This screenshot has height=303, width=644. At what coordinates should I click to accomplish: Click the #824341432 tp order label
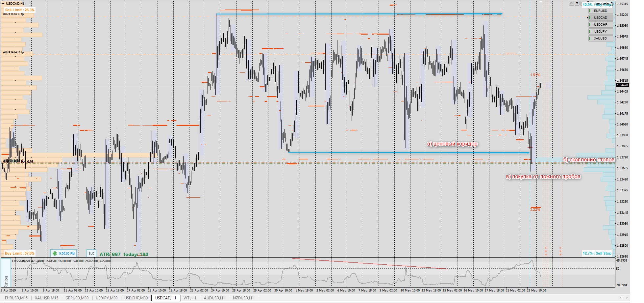click(13, 52)
